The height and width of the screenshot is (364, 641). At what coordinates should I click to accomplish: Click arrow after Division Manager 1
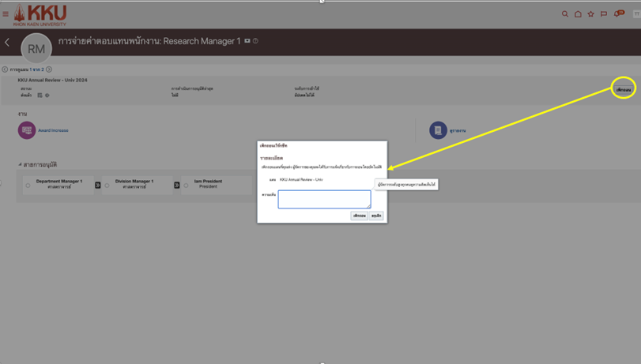(x=177, y=185)
